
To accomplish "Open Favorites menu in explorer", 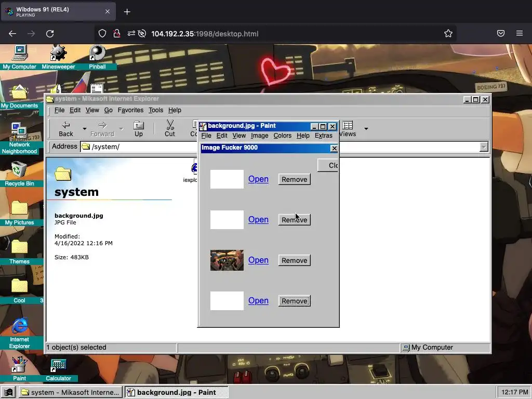I will (130, 110).
